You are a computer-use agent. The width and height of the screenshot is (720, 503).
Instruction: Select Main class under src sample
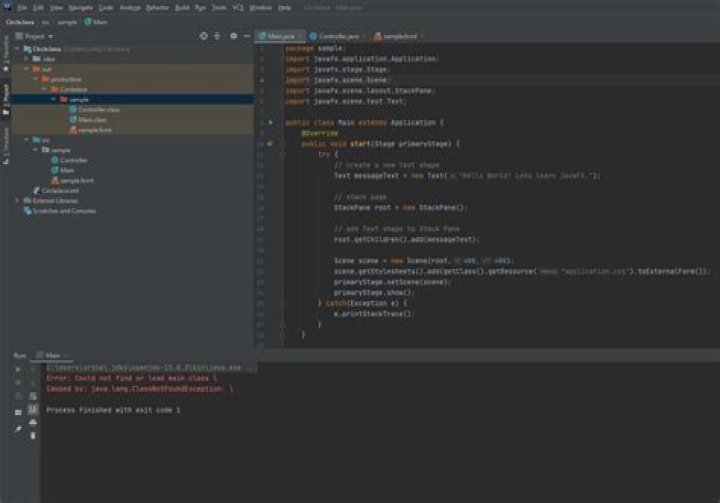pyautogui.click(x=62, y=170)
